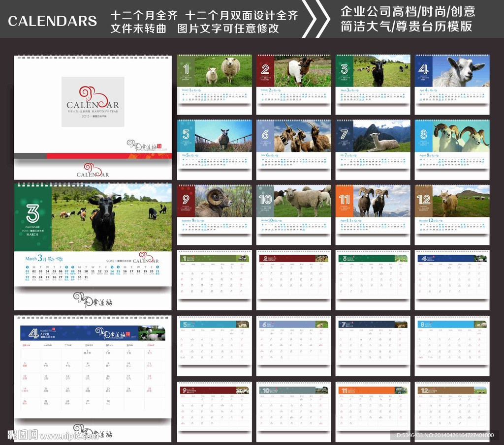Click the big number 3 on March page
Viewport: 504px width, 445px height.
click(33, 213)
